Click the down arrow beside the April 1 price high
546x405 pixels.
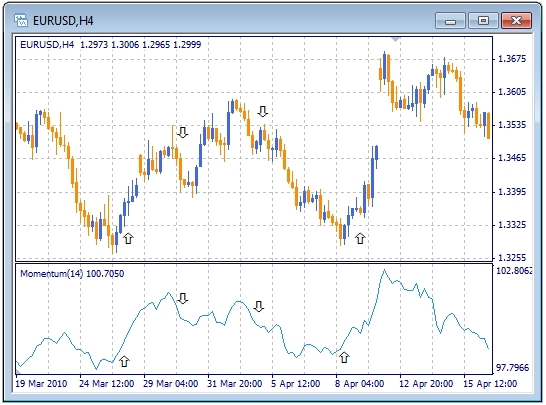tap(263, 111)
